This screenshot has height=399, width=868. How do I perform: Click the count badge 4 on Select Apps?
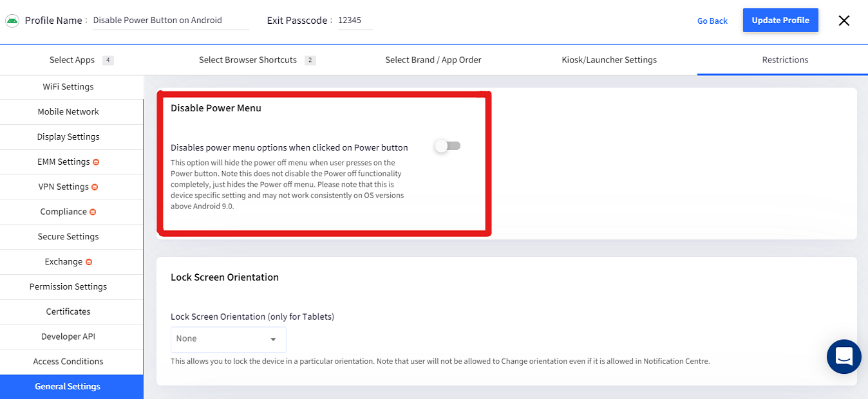tap(108, 60)
